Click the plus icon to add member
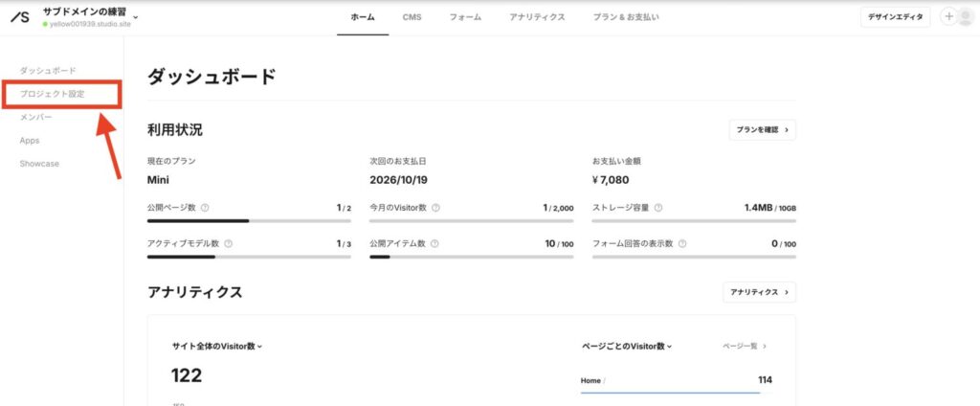The width and height of the screenshot is (980, 406). (948, 17)
